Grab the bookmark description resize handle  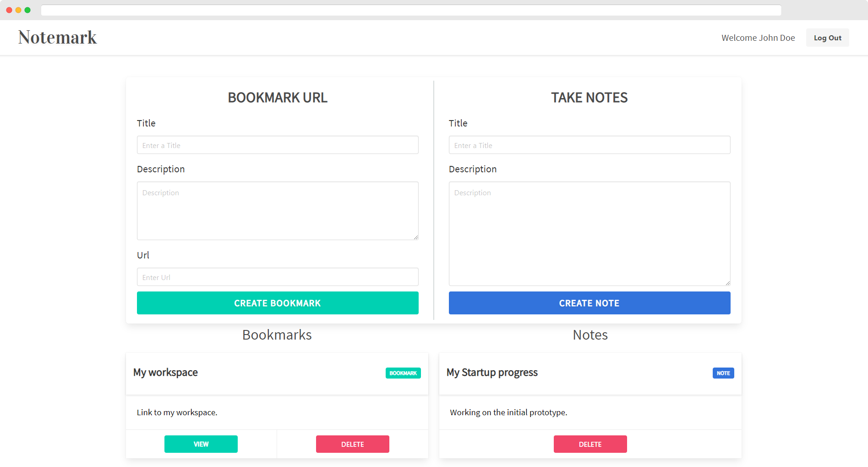416,237
